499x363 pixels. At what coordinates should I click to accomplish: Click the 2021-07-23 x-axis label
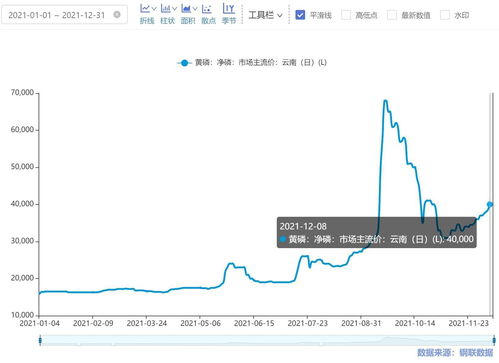pos(308,323)
